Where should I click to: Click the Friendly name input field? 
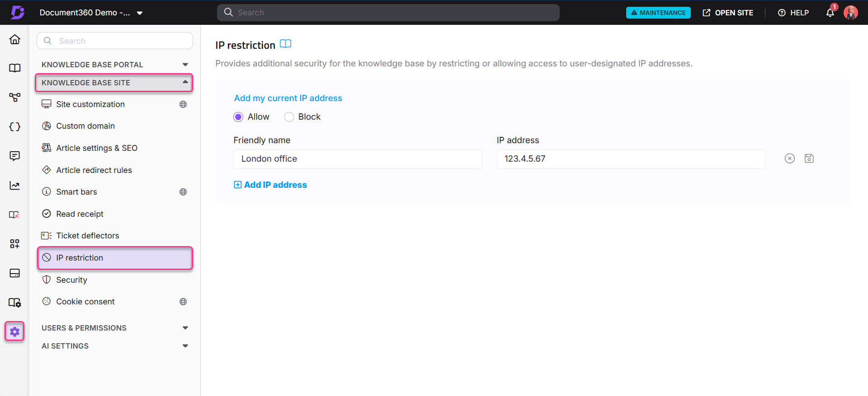(x=357, y=159)
